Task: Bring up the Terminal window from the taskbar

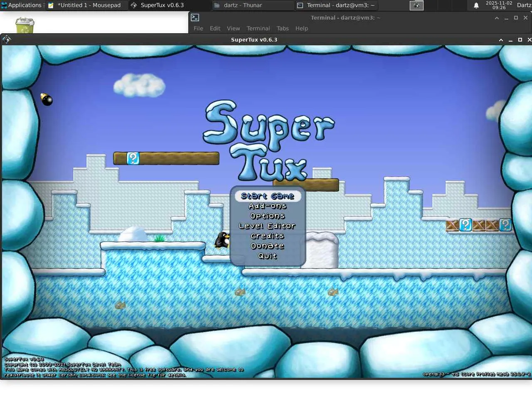Action: pyautogui.click(x=336, y=5)
